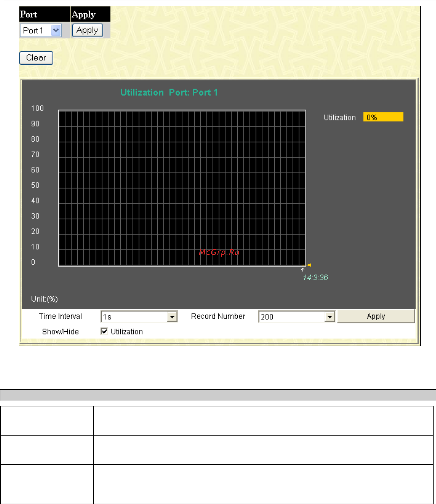Click the yellow Utilization 0% color swatch
This screenshot has height=504, width=436.
383,117
